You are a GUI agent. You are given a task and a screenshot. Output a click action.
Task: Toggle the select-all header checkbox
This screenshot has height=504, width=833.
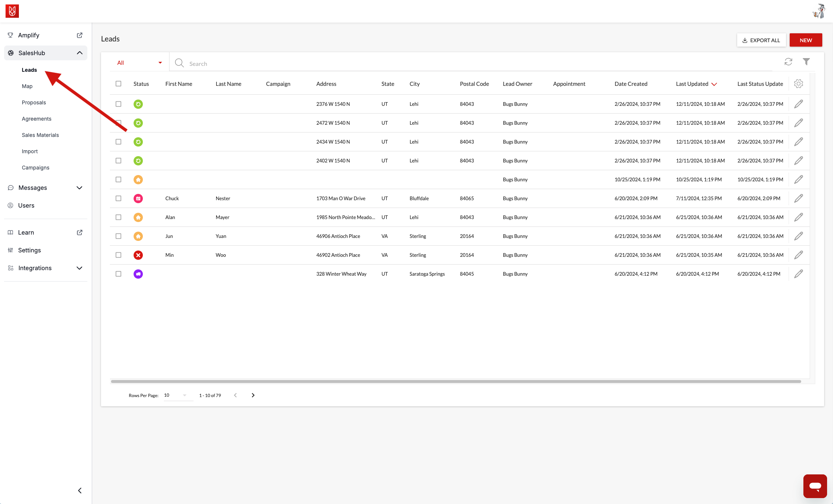[118, 84]
